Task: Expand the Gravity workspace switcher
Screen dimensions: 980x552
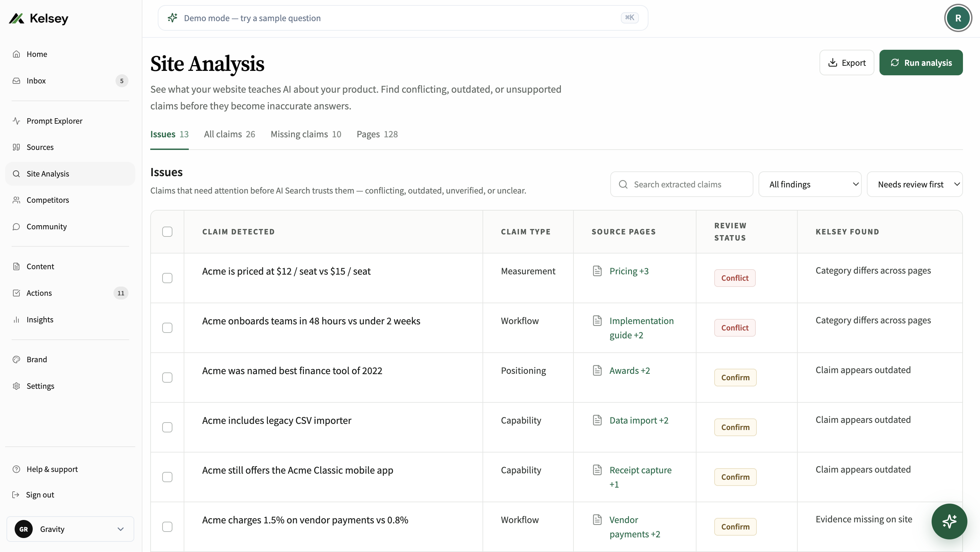Action: (71, 529)
